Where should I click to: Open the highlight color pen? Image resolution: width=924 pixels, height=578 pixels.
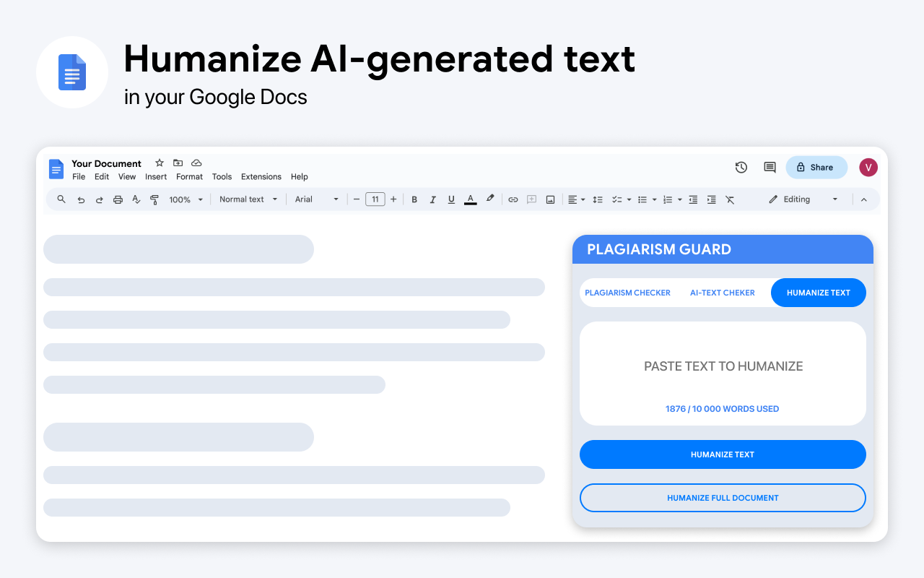(490, 199)
